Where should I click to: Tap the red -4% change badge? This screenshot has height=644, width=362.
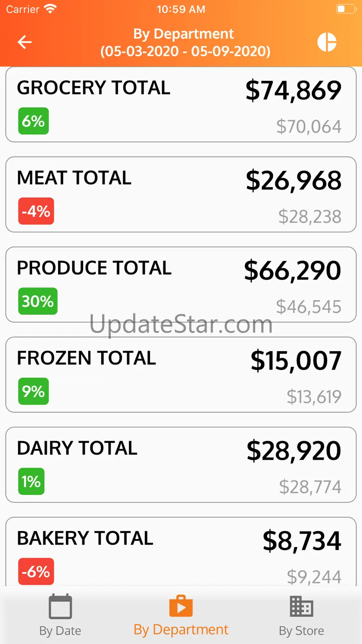click(x=36, y=211)
